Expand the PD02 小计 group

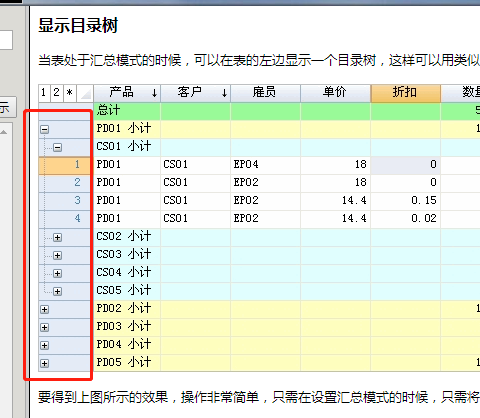pos(44,309)
